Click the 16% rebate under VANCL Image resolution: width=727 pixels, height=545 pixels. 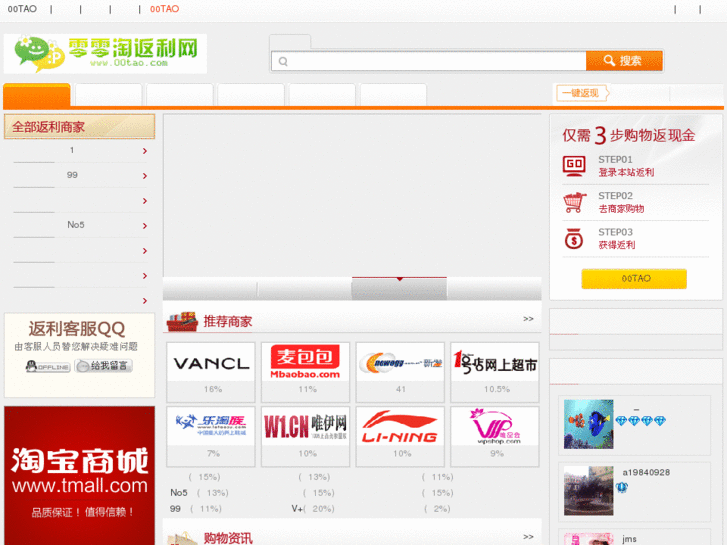click(x=213, y=389)
